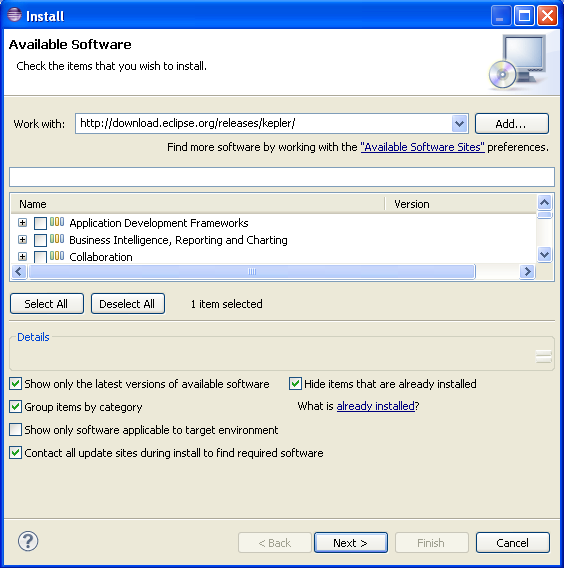This screenshot has width=564, height=568.
Task: Click the horizontal scrollbar thumb
Action: tap(252, 271)
